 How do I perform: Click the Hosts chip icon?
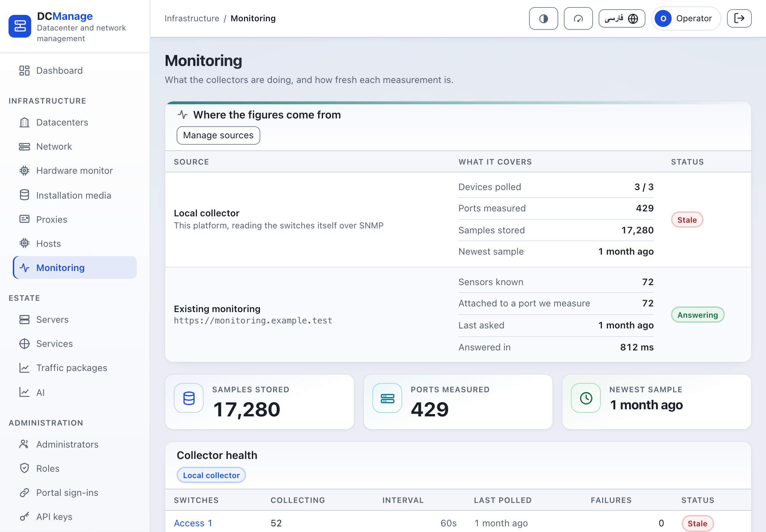[x=24, y=243]
